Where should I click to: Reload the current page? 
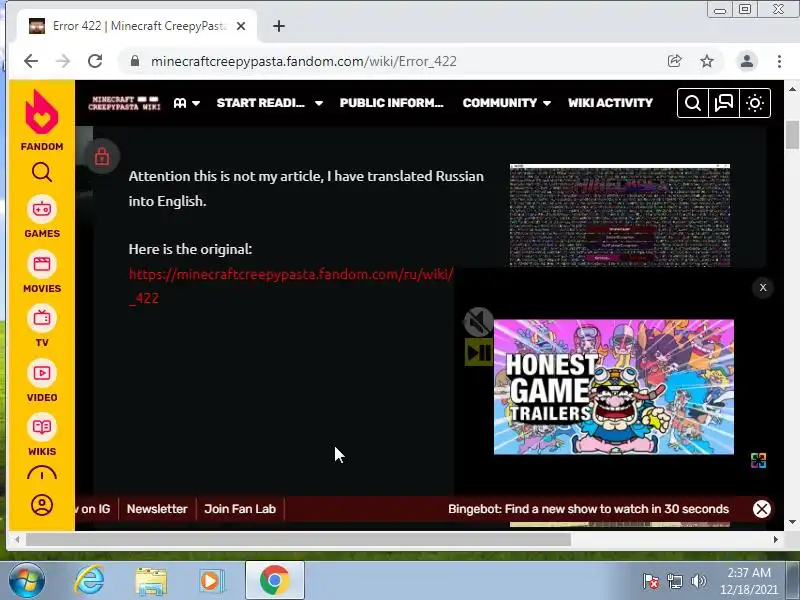pyautogui.click(x=95, y=61)
